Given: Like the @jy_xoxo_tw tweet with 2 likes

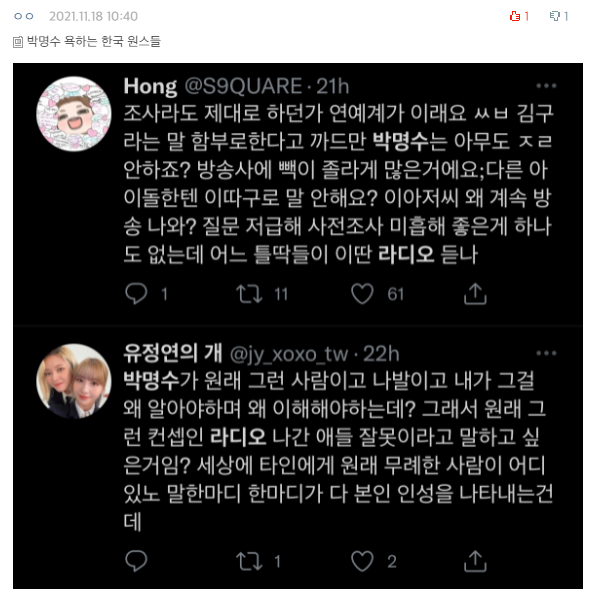Looking at the screenshot, I should pos(362,561).
